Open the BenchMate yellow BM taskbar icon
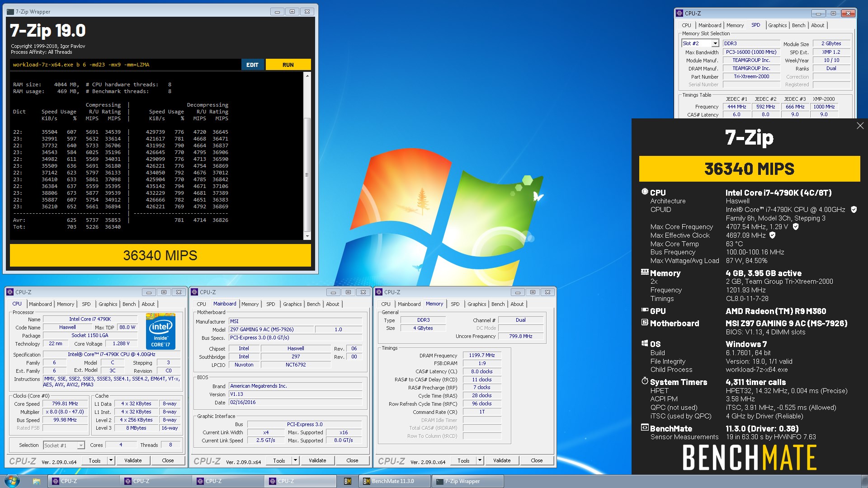 348,481
